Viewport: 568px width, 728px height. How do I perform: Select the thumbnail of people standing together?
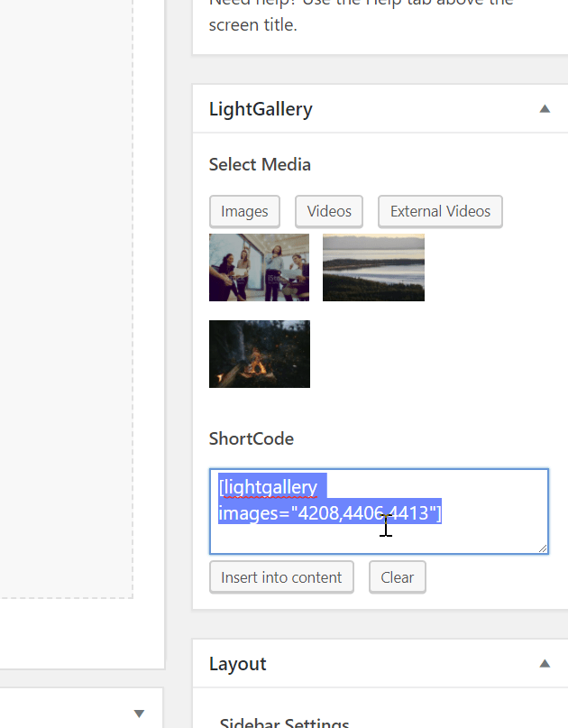[x=259, y=267]
